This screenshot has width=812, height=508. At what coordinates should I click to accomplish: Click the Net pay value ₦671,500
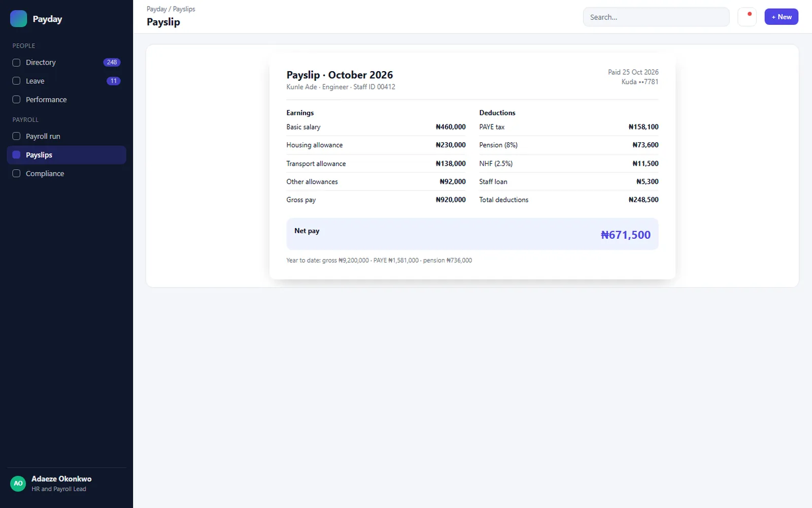(x=626, y=235)
